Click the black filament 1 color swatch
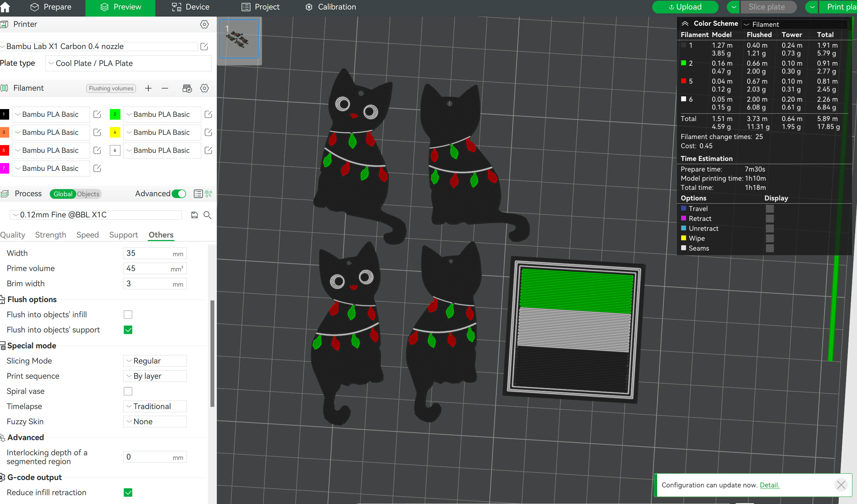 [x=4, y=114]
